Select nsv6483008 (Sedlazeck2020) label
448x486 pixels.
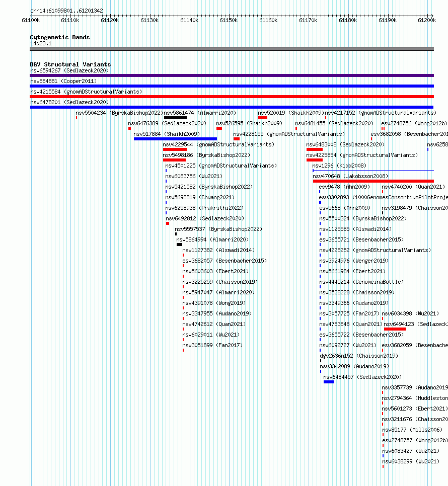coord(345,144)
